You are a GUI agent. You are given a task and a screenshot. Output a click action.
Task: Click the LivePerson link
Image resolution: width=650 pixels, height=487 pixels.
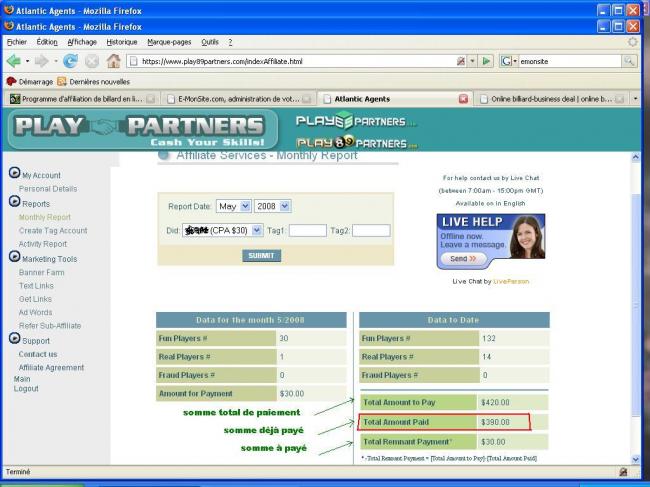(x=511, y=281)
